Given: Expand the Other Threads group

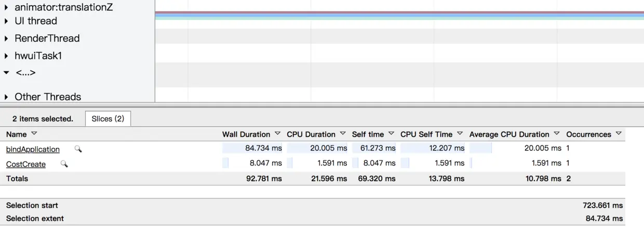Looking at the screenshot, I should pos(6,97).
